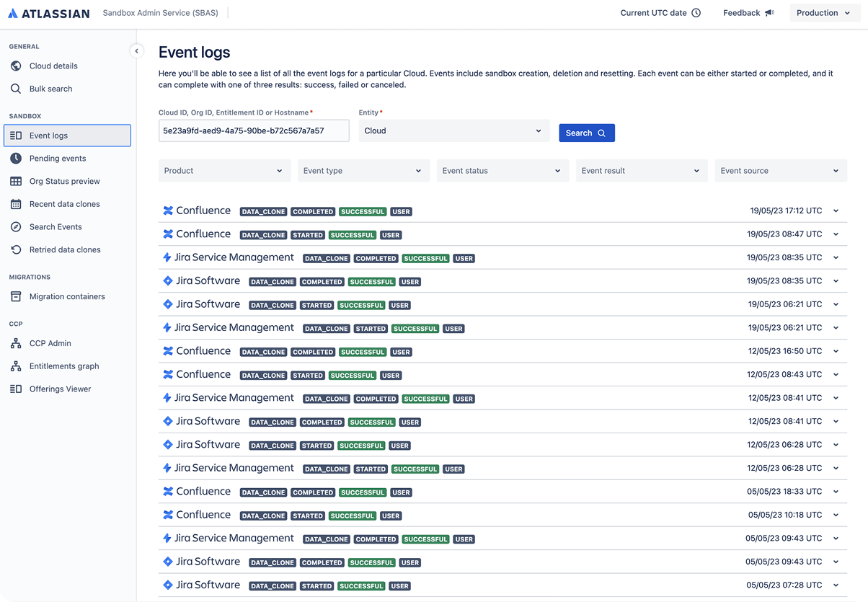Click the 19/05/23 06:21 UTC Jira Software timestamp

(784, 304)
